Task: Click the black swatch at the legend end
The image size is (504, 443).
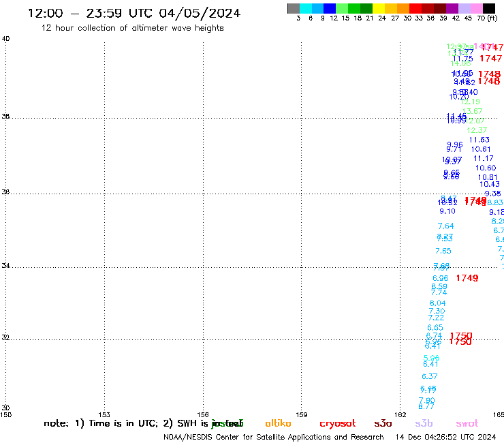Action: pyautogui.click(x=488, y=8)
